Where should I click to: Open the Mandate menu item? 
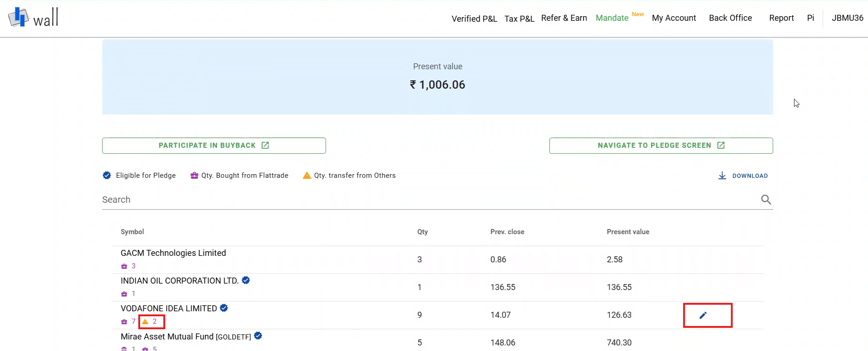point(612,18)
